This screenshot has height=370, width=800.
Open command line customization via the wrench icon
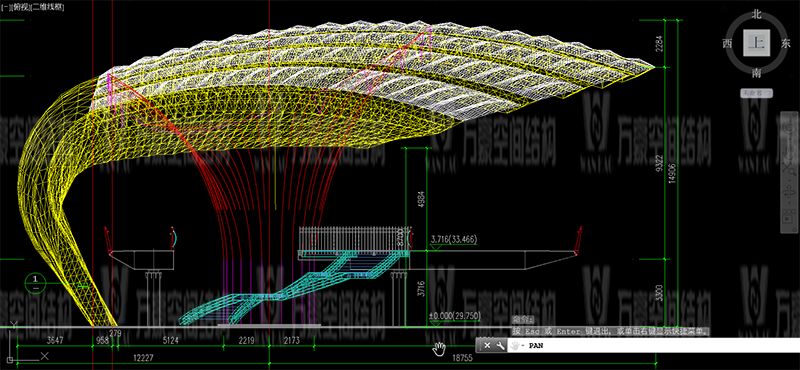click(x=501, y=346)
